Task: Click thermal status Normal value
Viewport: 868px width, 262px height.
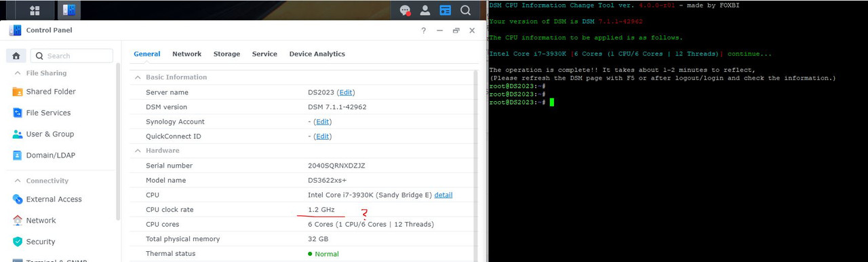Action: (x=323, y=254)
